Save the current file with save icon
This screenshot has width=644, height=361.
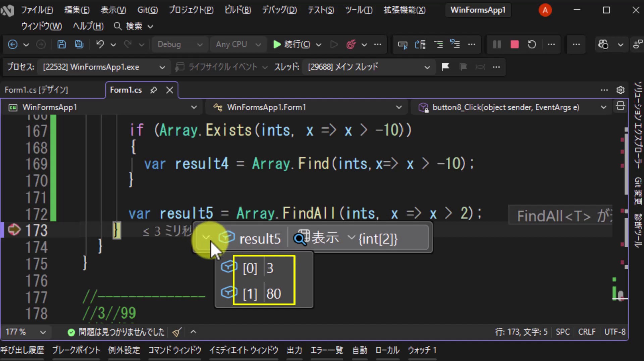click(61, 44)
